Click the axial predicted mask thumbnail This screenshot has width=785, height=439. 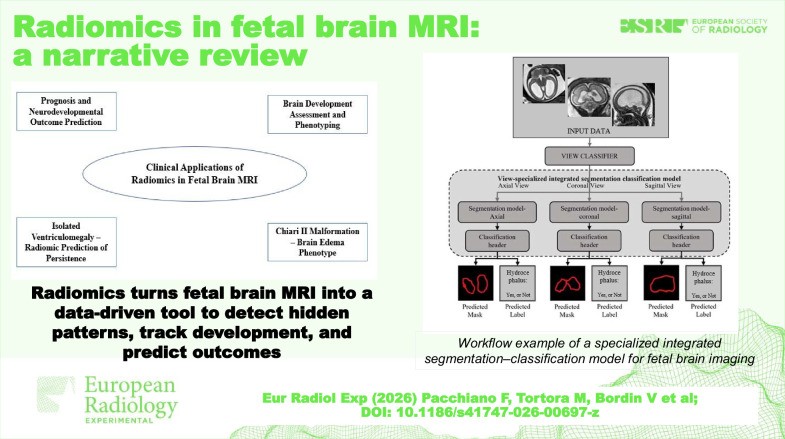476,283
